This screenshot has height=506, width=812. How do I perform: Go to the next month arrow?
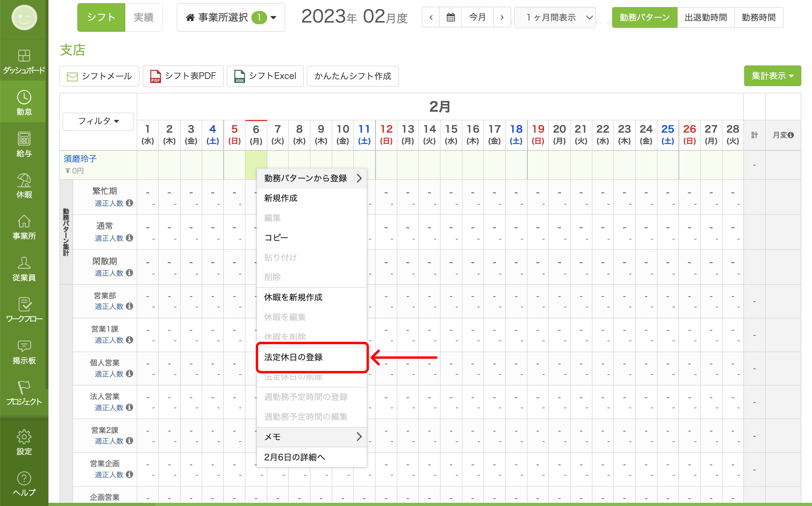(502, 17)
